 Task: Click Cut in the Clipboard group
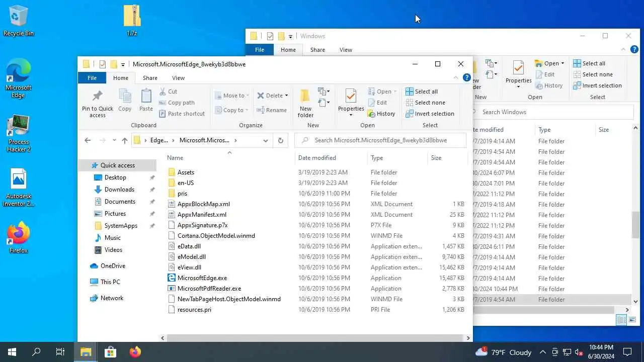pos(169,92)
